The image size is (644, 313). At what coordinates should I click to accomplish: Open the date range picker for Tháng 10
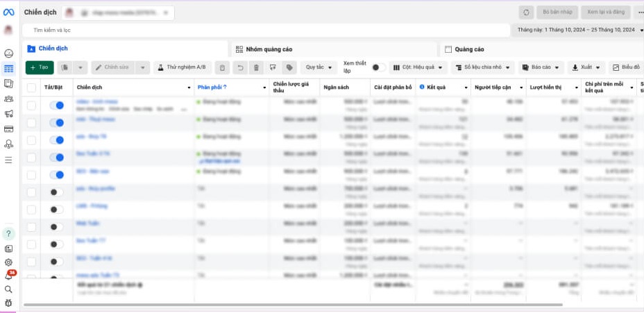coord(577,31)
